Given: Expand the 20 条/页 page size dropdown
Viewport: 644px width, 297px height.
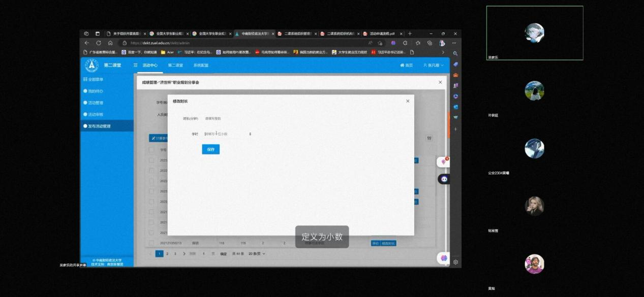Looking at the screenshot, I should 257,253.
